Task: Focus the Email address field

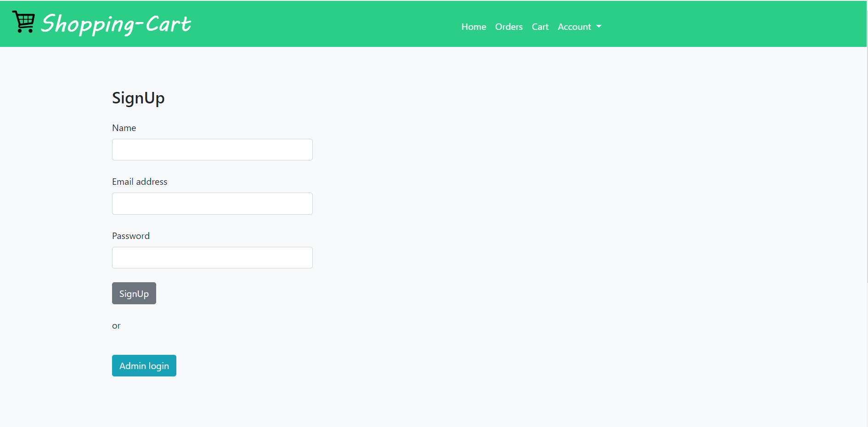Action: click(x=212, y=203)
